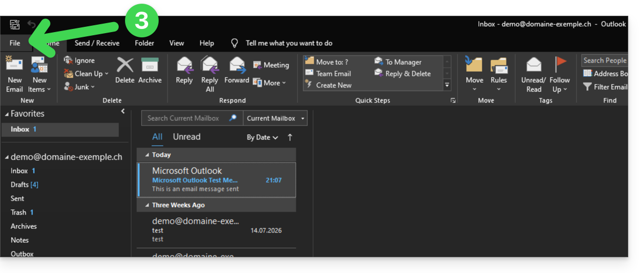The height and width of the screenshot is (273, 644).
Task: Open the Microsoft Outlook Test Message email
Action: [x=216, y=179]
